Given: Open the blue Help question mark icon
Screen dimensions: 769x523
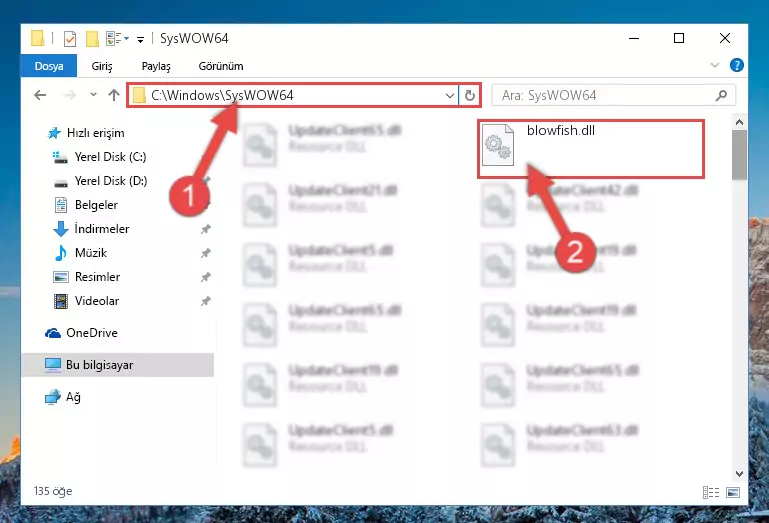Looking at the screenshot, I should [736, 65].
